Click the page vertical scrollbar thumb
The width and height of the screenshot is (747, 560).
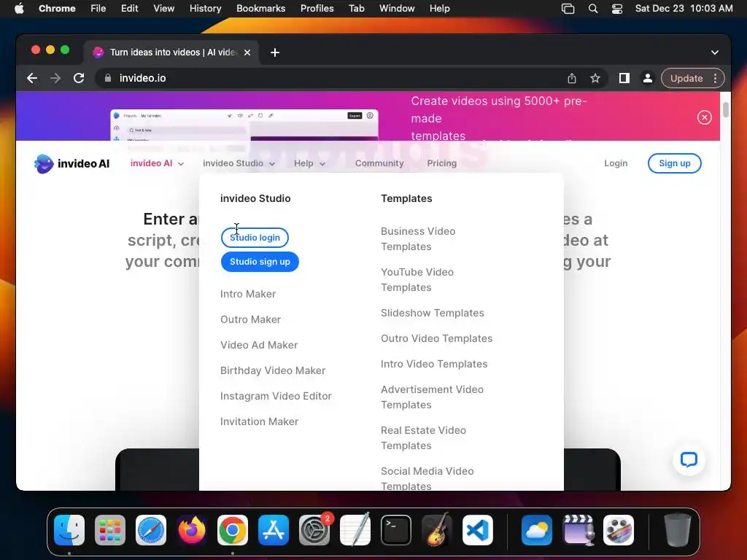click(x=725, y=109)
